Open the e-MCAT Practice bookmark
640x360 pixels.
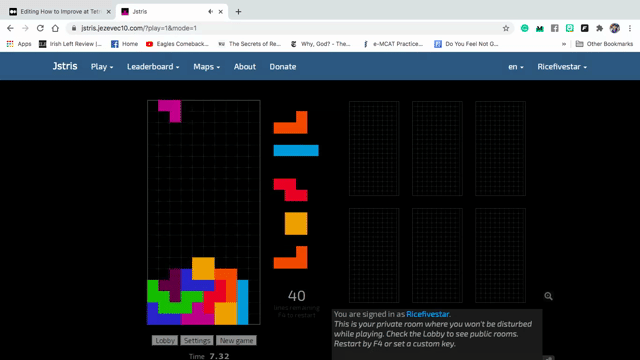393,44
